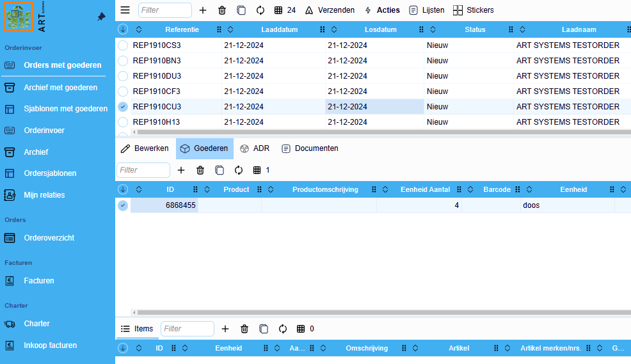Deselect the REP1910CU3 order checkbox
The width and height of the screenshot is (631, 364).
tap(123, 107)
